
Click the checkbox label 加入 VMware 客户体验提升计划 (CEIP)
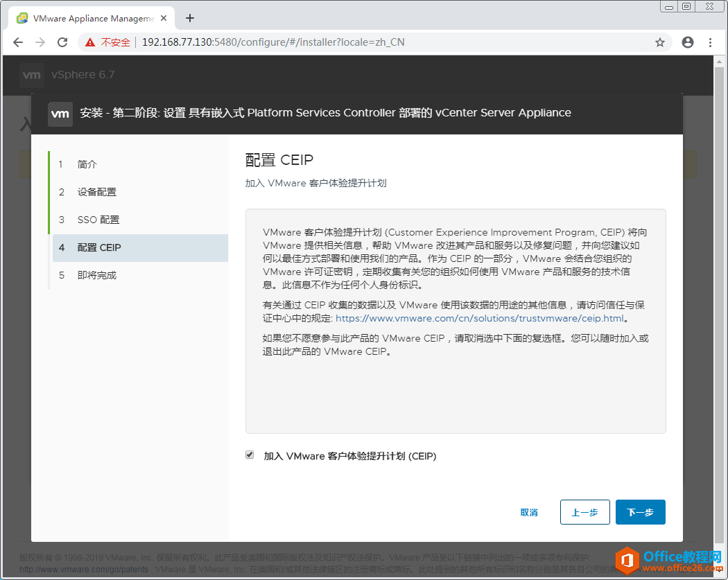(350, 456)
